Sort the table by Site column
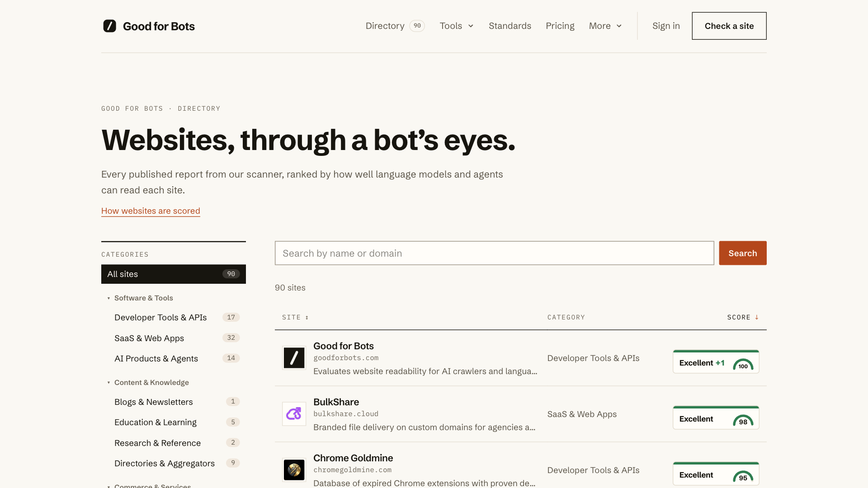This screenshot has width=868, height=488. (295, 317)
